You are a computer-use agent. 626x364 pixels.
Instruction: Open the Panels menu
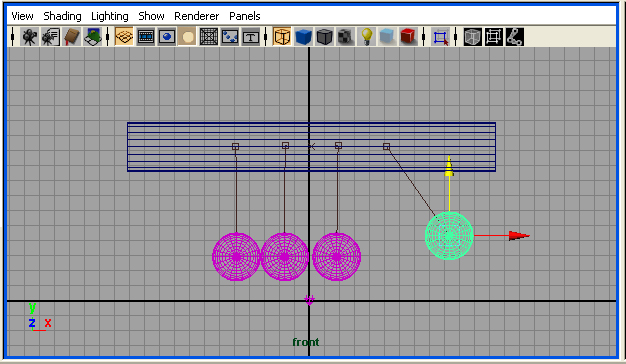245,16
